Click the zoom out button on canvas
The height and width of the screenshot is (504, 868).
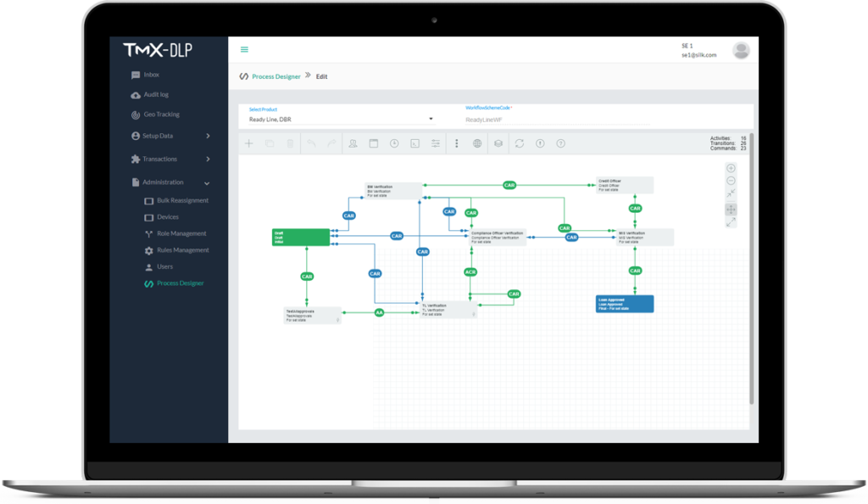[731, 181]
